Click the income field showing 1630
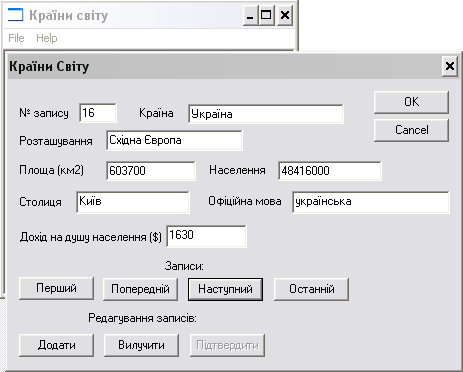 point(206,236)
